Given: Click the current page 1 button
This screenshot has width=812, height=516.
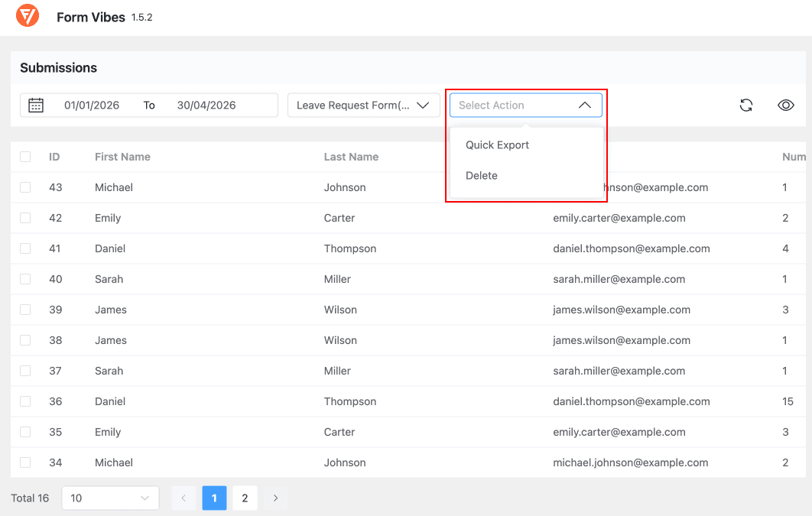Looking at the screenshot, I should (x=214, y=498).
